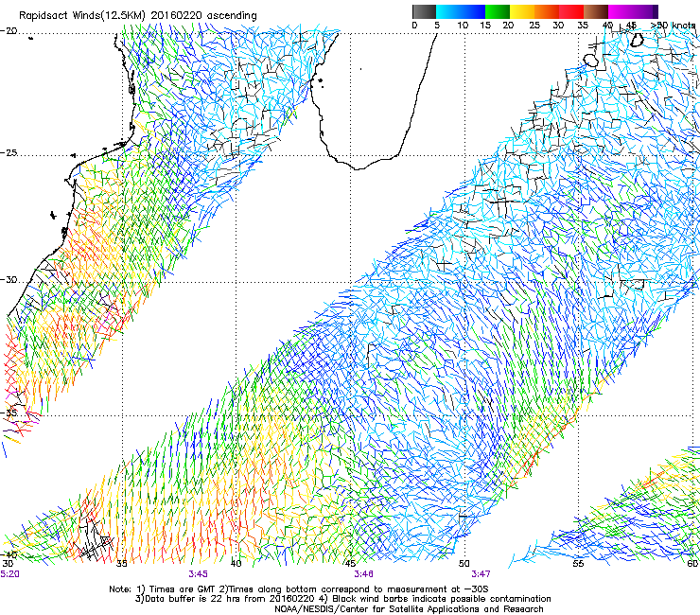Click the longitude '40' label on bottom axis

(x=236, y=564)
